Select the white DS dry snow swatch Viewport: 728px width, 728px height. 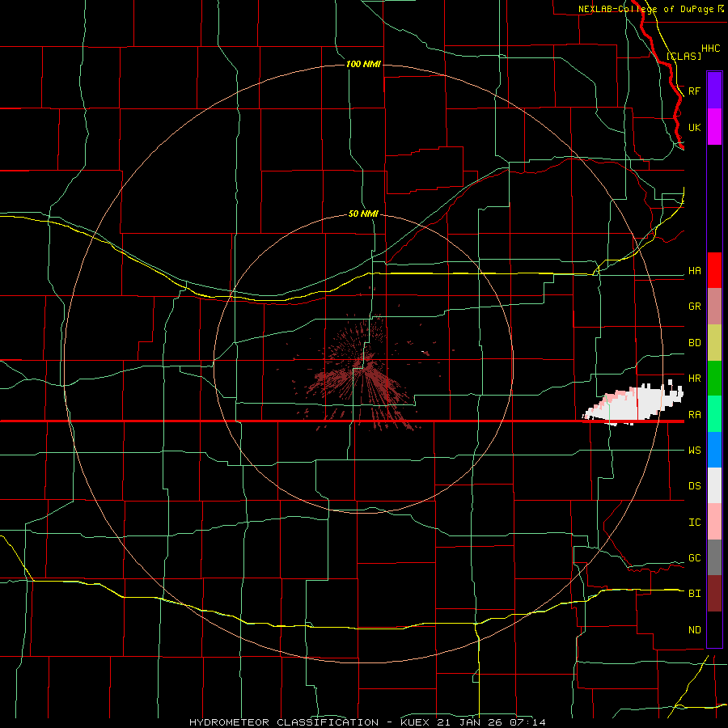[x=714, y=485]
